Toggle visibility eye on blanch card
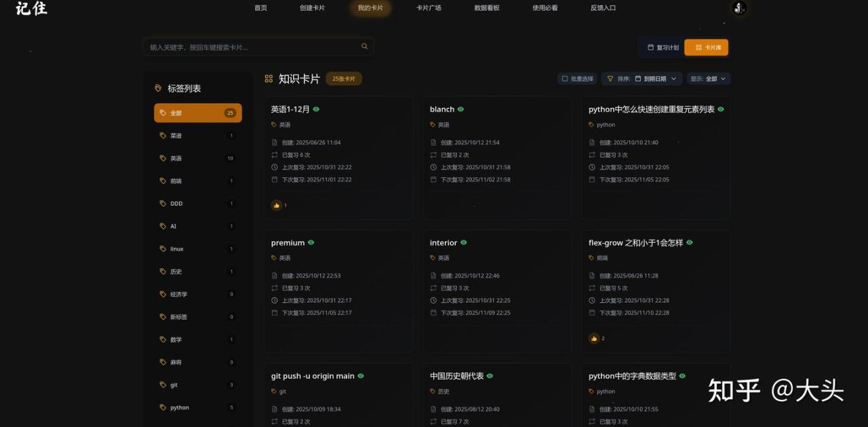This screenshot has width=868, height=427. click(461, 109)
